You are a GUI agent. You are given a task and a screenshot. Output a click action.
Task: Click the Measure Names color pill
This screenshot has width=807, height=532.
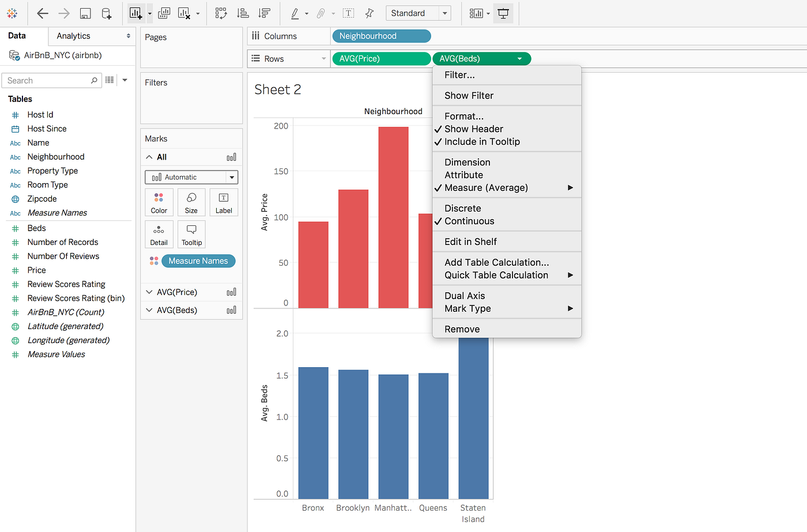198,261
